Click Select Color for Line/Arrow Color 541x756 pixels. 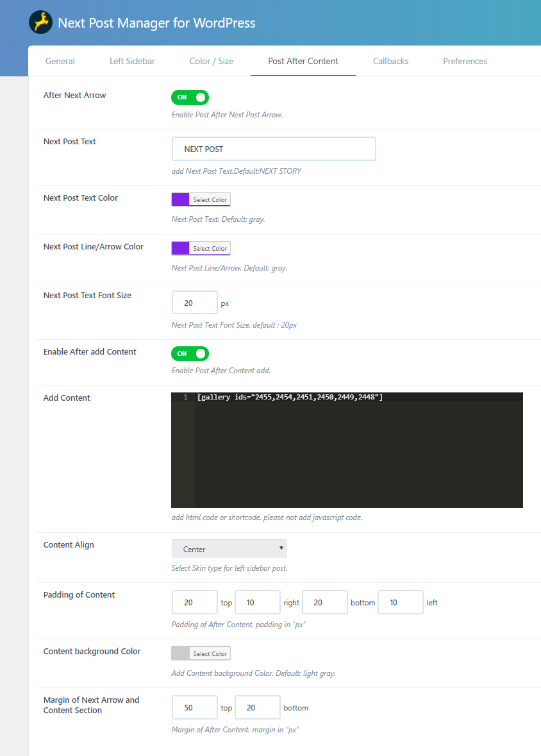tap(210, 249)
